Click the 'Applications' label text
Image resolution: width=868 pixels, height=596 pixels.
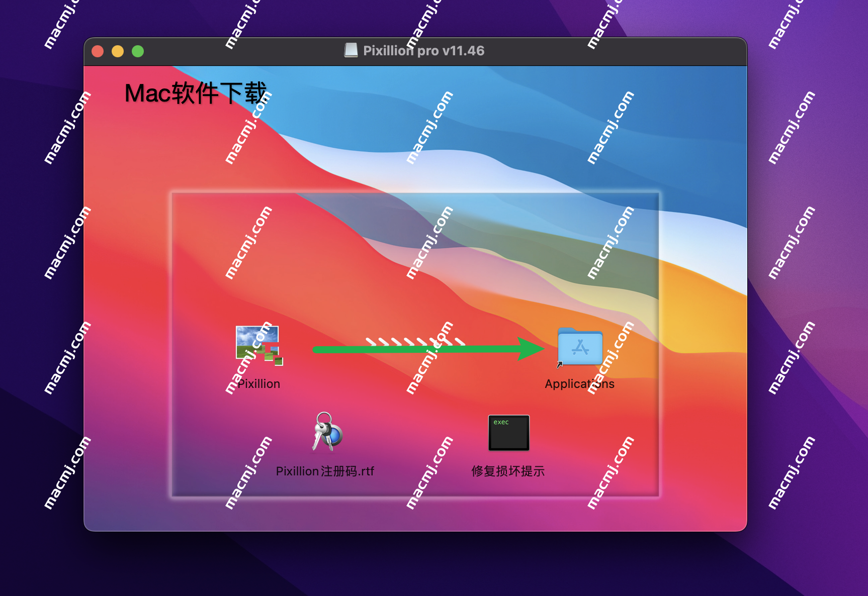point(580,384)
